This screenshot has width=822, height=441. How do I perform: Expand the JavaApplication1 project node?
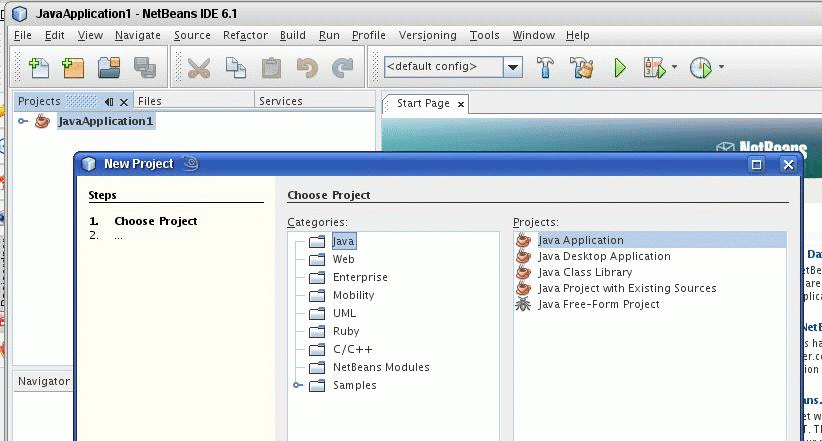[x=23, y=121]
